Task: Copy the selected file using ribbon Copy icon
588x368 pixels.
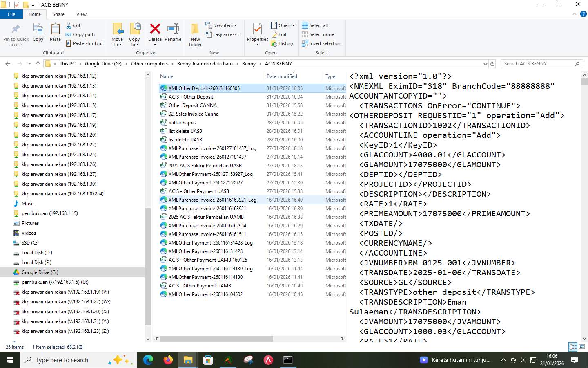Action: point(38,33)
